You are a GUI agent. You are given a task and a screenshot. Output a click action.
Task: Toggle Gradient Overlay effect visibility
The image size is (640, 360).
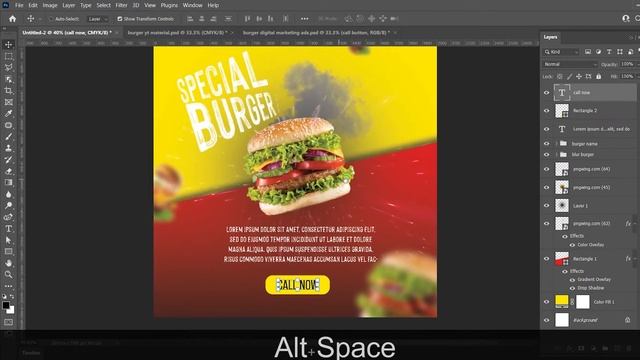(x=572, y=280)
